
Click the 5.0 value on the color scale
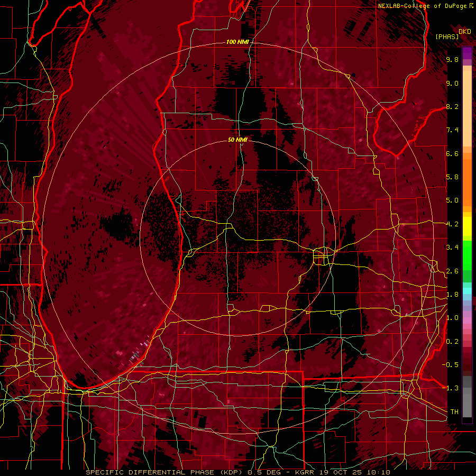pyautogui.click(x=452, y=200)
